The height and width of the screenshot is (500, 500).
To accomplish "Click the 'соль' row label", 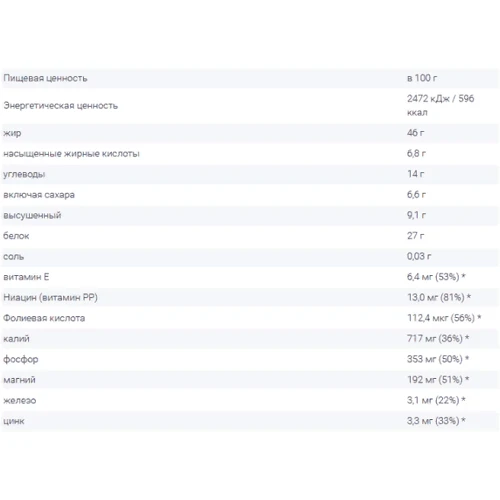I will 14,257.
